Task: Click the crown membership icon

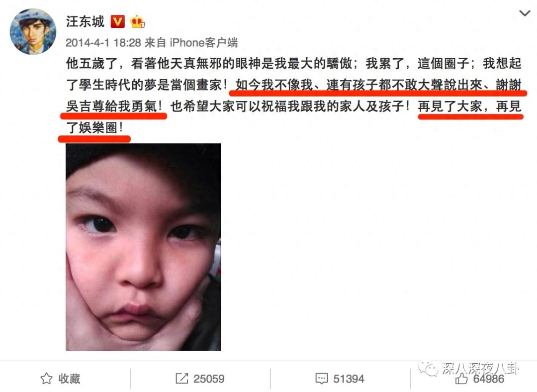Action: coord(137,21)
